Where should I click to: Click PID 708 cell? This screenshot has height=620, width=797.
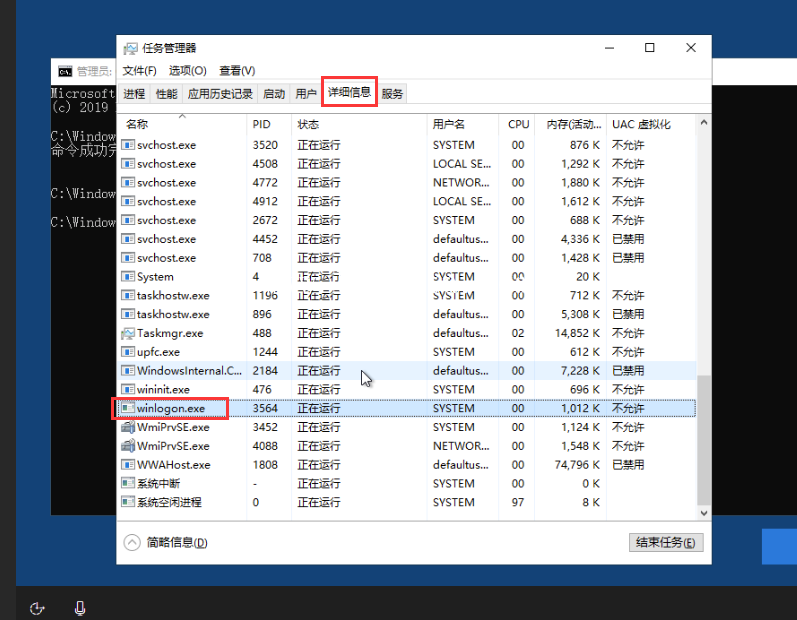[x=262, y=258]
